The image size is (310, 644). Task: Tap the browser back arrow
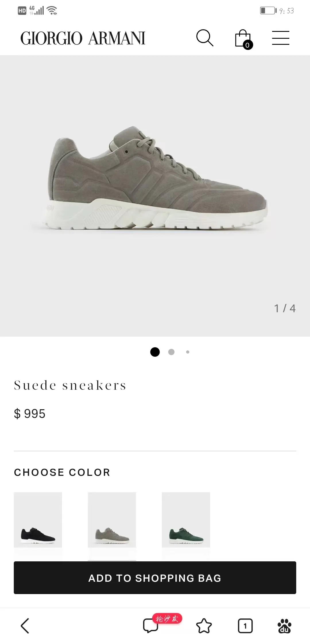[x=25, y=626]
